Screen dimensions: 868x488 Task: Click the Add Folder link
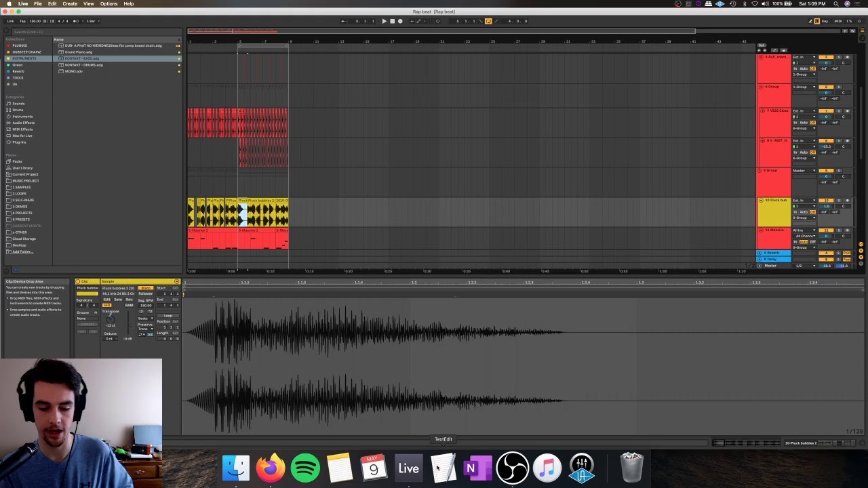[22, 251]
